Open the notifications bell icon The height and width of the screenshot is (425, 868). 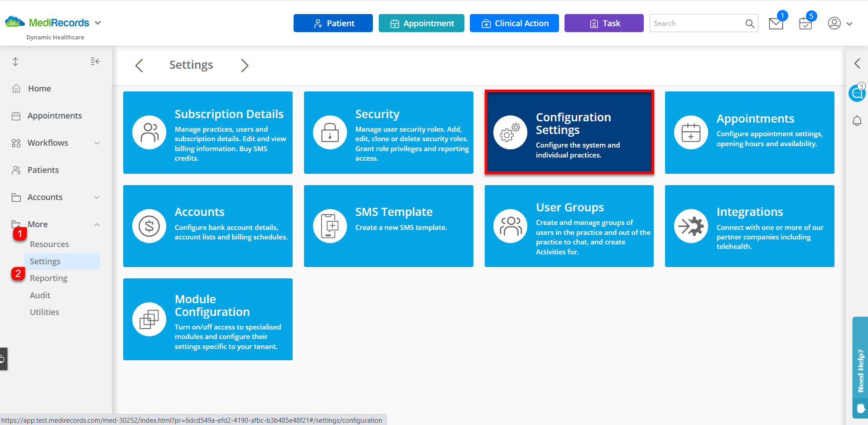point(857,121)
